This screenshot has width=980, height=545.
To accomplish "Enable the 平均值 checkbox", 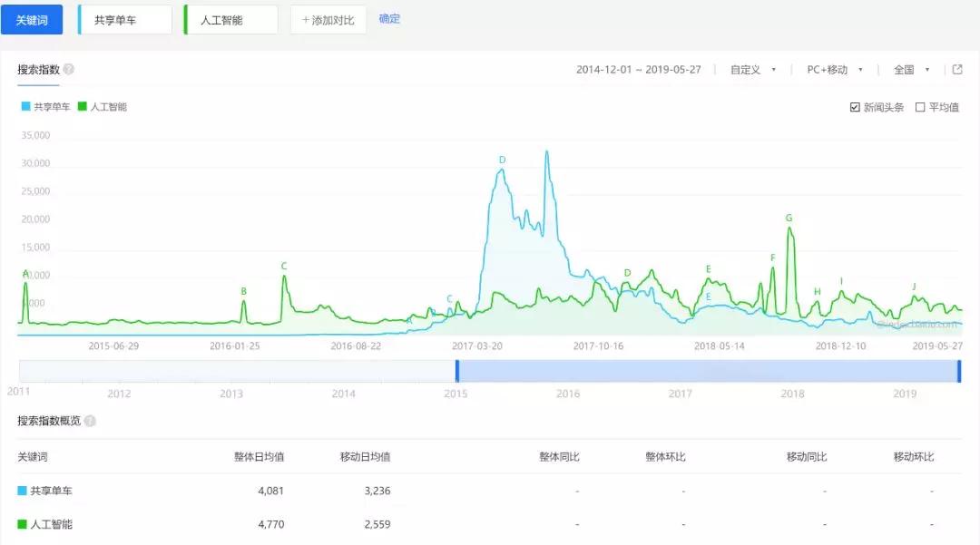I will [920, 107].
